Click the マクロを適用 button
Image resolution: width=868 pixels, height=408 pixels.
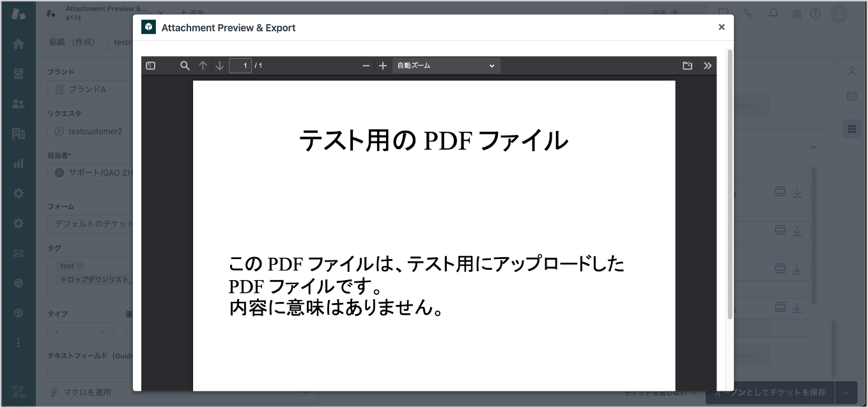tap(88, 392)
